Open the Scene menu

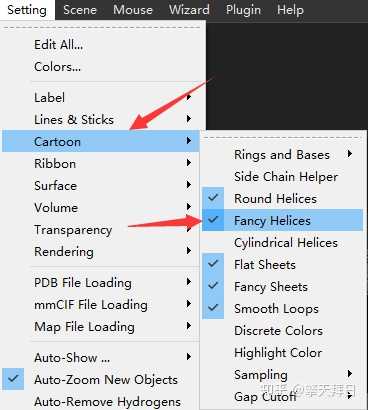point(80,10)
